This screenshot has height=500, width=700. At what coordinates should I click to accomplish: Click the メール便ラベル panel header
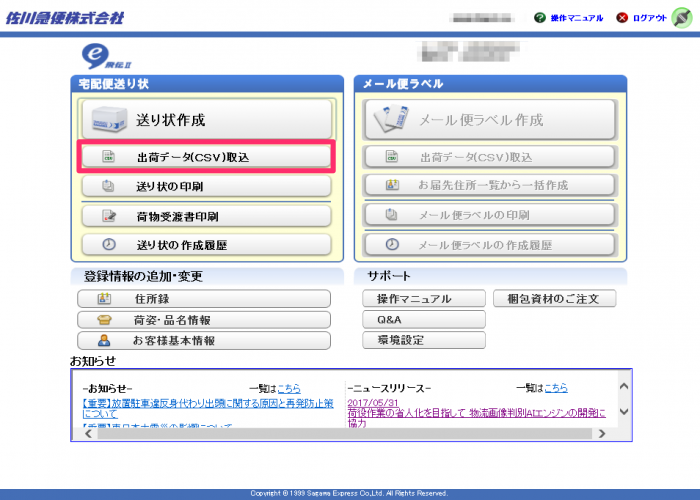click(490, 83)
